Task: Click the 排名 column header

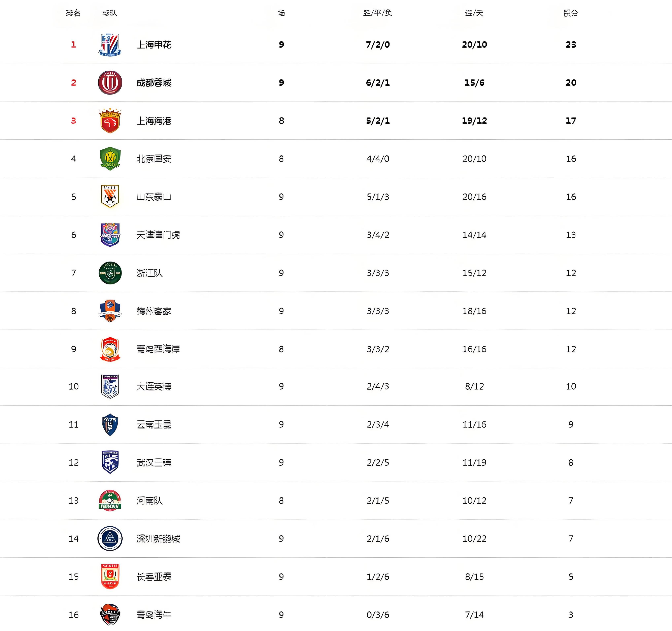Action: coord(73,13)
